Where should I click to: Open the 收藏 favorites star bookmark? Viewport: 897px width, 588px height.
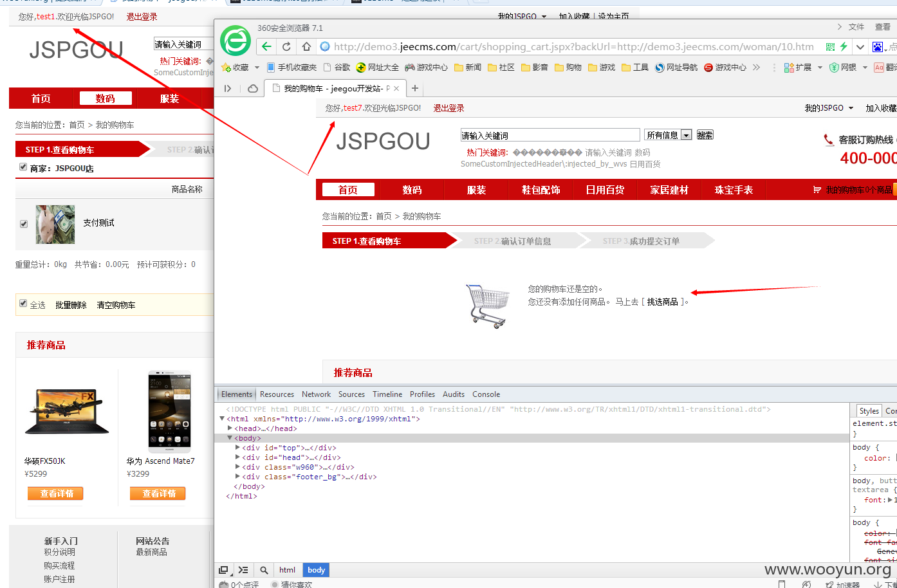tap(235, 68)
